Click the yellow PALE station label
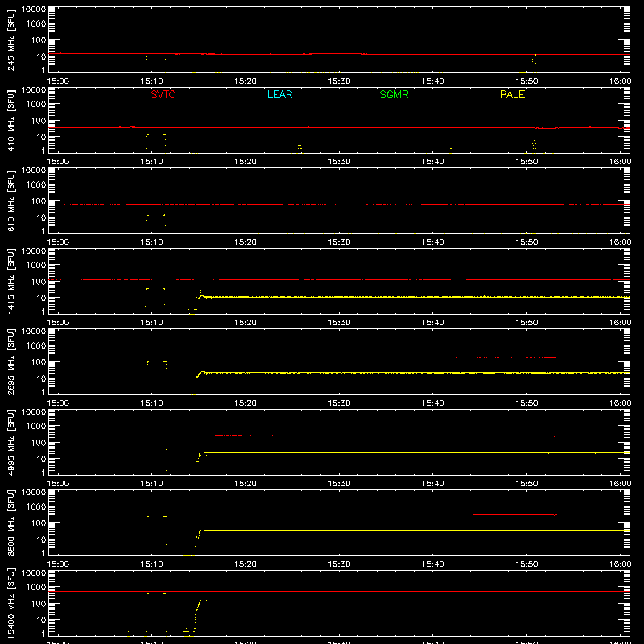Screen dimensions: 644x644 pos(512,94)
